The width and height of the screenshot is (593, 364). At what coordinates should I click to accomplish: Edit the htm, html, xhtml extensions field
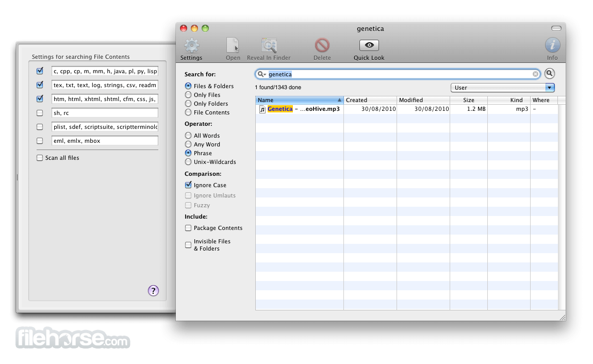tap(105, 99)
